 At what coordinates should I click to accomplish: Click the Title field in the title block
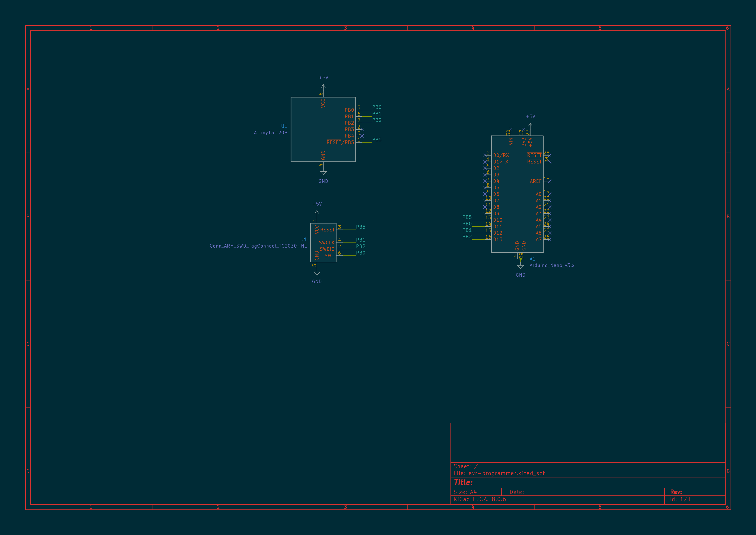coord(463,483)
